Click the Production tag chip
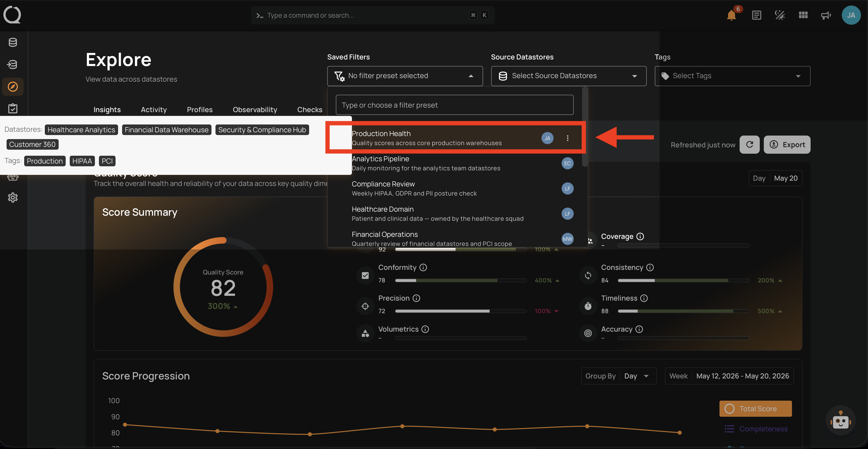 (45, 161)
